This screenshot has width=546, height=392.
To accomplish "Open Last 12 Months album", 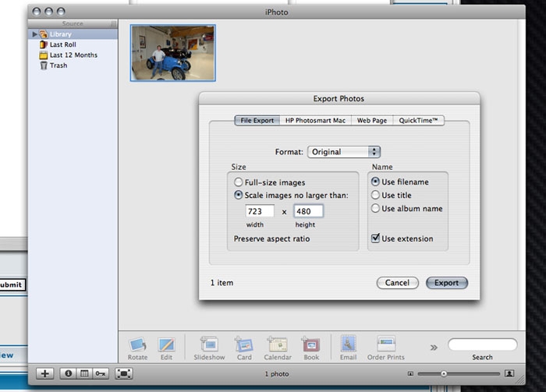I will (x=69, y=55).
